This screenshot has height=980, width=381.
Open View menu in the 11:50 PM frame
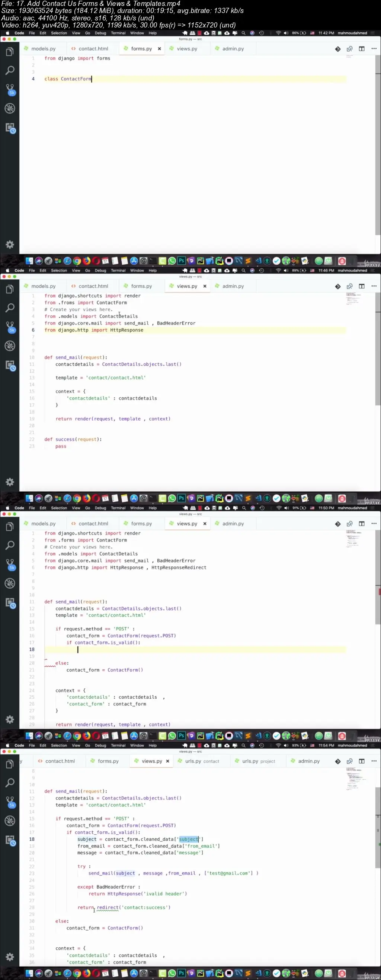click(76, 508)
